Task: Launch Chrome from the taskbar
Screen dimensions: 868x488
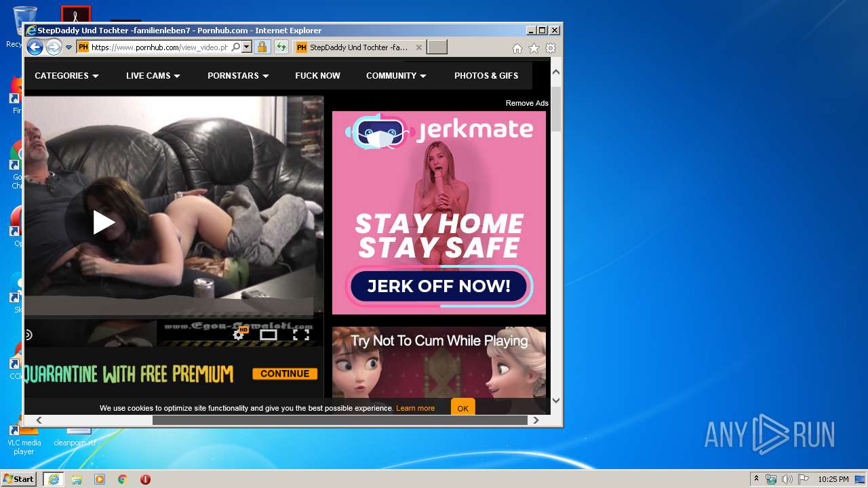Action: click(122, 479)
